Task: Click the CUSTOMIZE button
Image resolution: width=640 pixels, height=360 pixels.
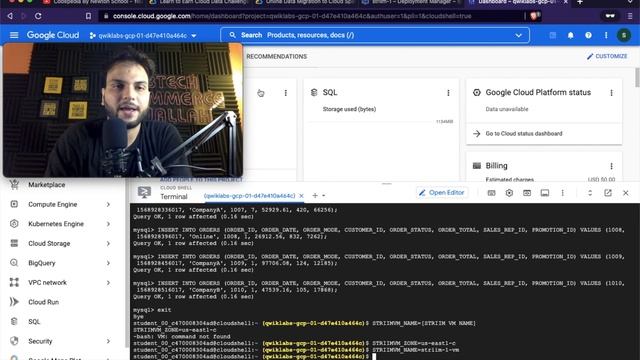Action: (607, 56)
